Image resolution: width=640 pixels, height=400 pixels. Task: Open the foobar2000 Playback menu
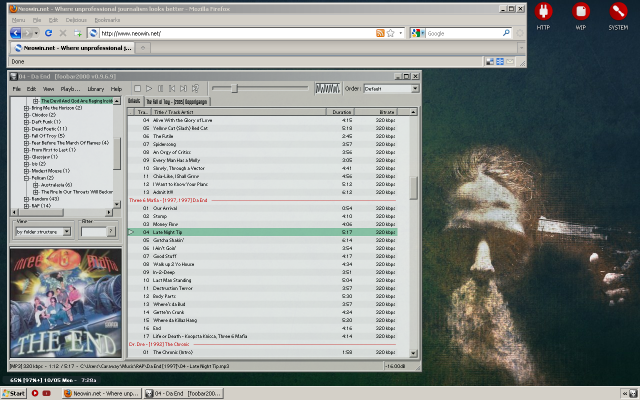coord(70,89)
